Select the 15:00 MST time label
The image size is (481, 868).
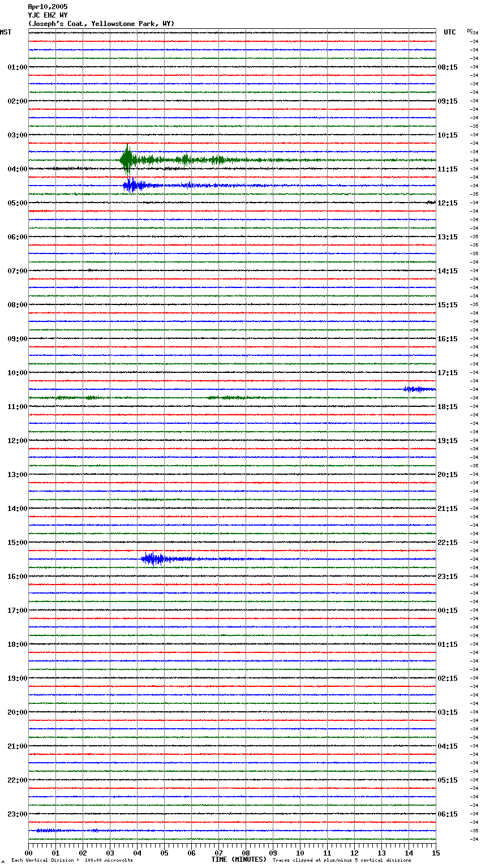point(18,543)
